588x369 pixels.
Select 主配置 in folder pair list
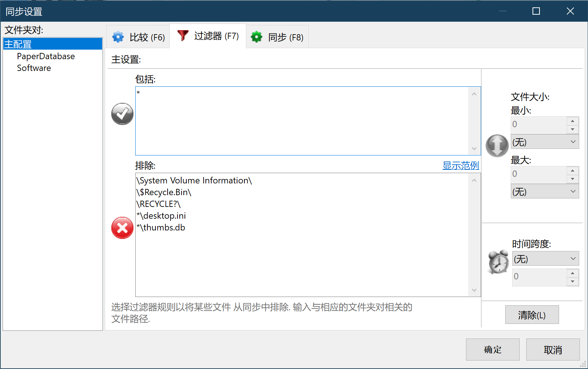(x=53, y=44)
